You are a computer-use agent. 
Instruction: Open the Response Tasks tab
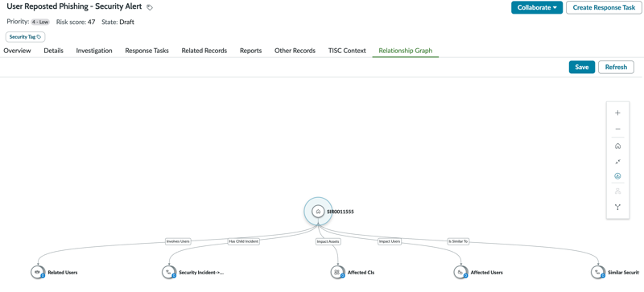click(147, 51)
